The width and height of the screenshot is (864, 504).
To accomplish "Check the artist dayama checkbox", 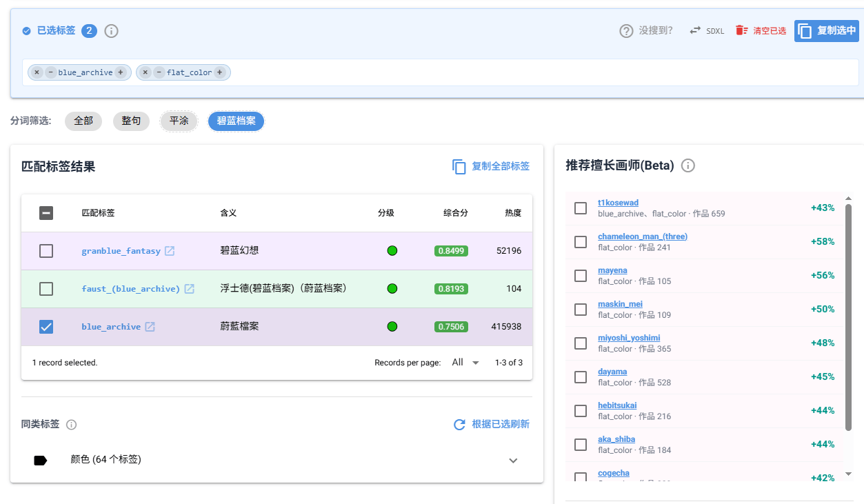I will 581,377.
